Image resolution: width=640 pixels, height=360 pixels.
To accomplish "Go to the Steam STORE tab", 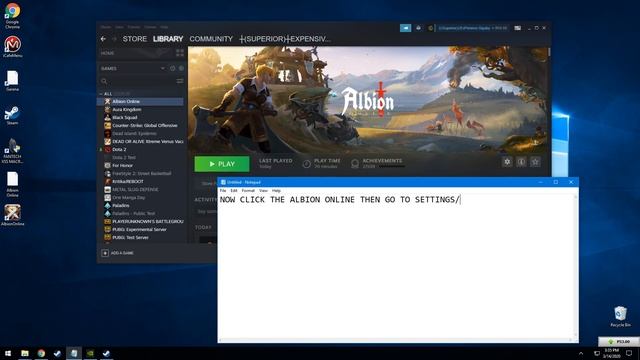I will click(x=135, y=39).
